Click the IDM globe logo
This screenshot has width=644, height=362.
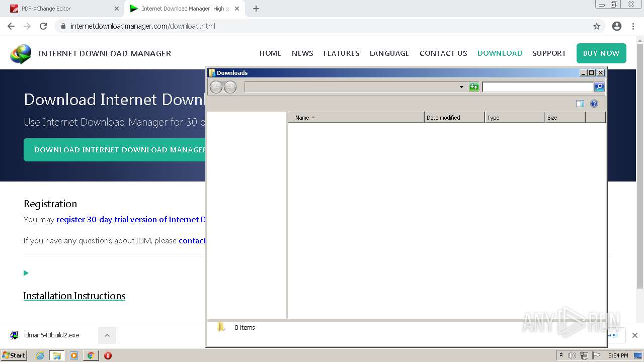click(21, 54)
